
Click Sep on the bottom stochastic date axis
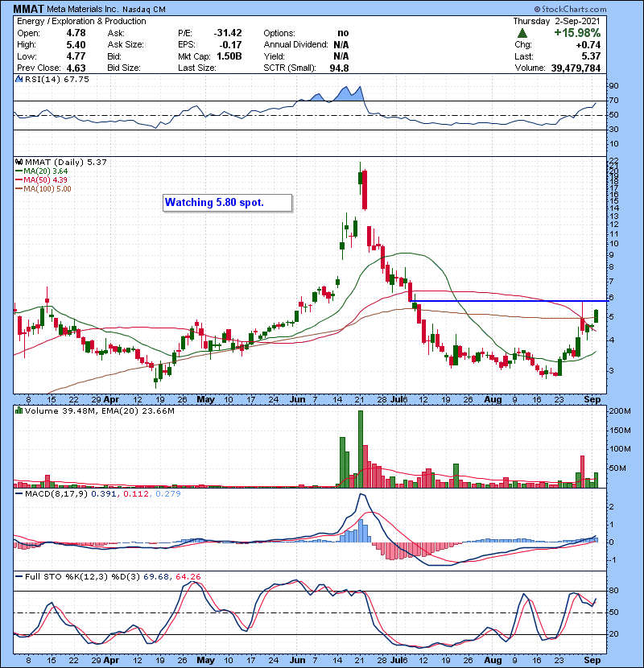tap(592, 660)
